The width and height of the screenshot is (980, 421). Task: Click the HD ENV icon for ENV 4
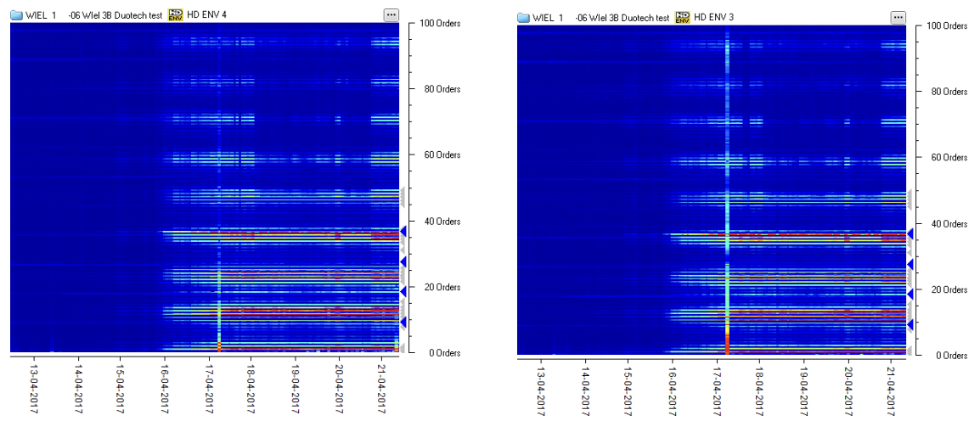176,15
